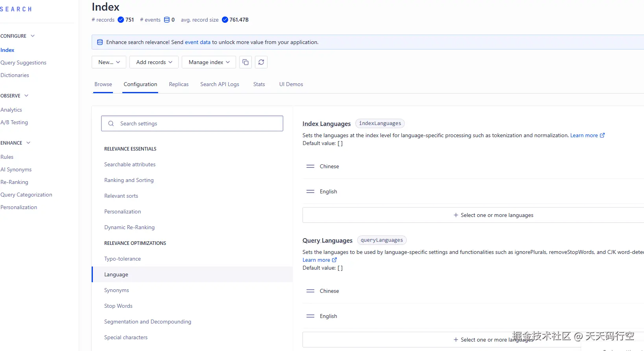This screenshot has width=644, height=351.
Task: Open AI Synonyms in the sidebar
Action: (x=16, y=169)
